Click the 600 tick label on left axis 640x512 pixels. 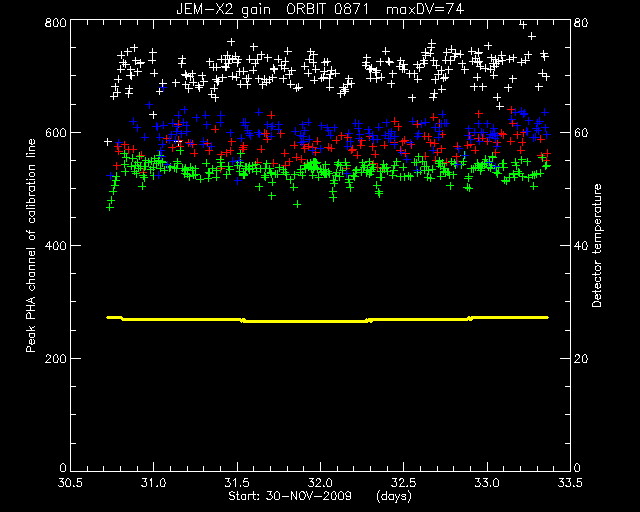coord(55,133)
